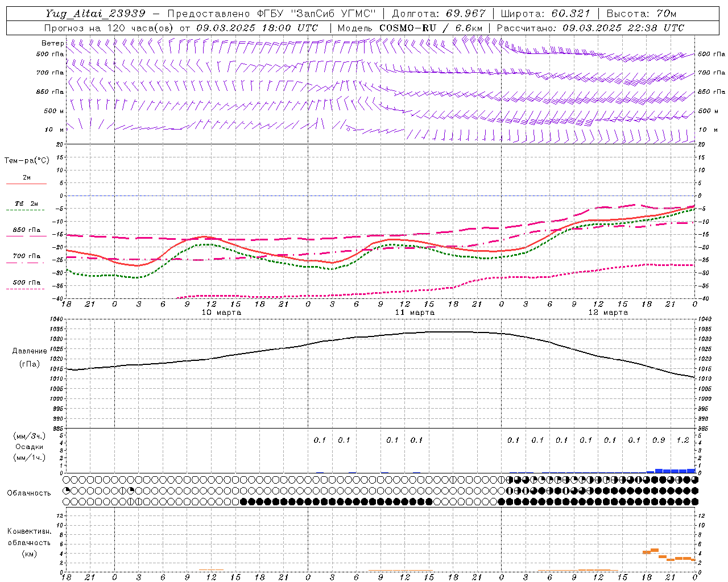The image size is (728, 582).
Task: Click the 985 value on left pressure axis
Action: click(58, 429)
